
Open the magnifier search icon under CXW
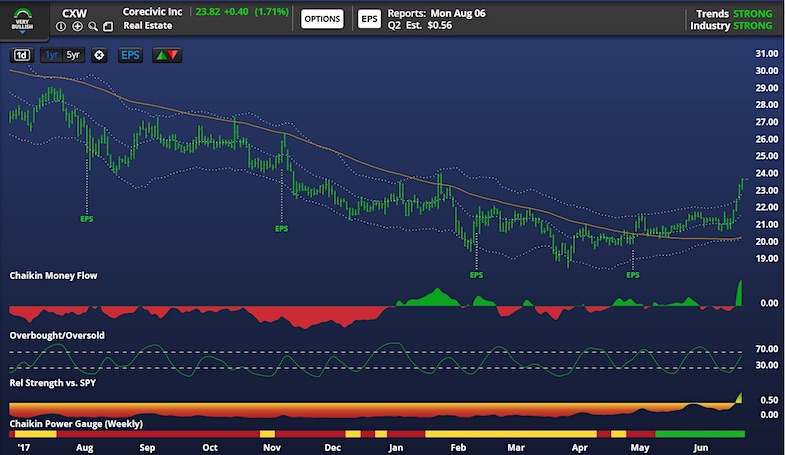click(93, 27)
